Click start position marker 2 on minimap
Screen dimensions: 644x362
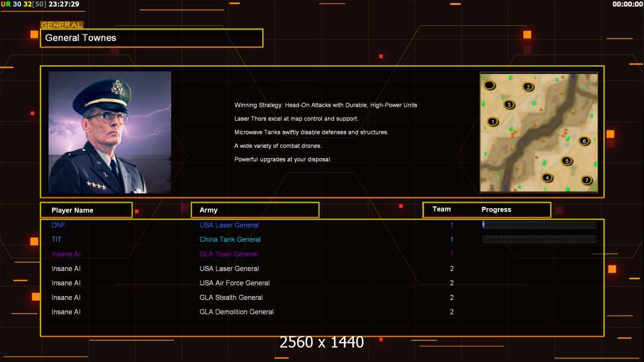tap(528, 86)
